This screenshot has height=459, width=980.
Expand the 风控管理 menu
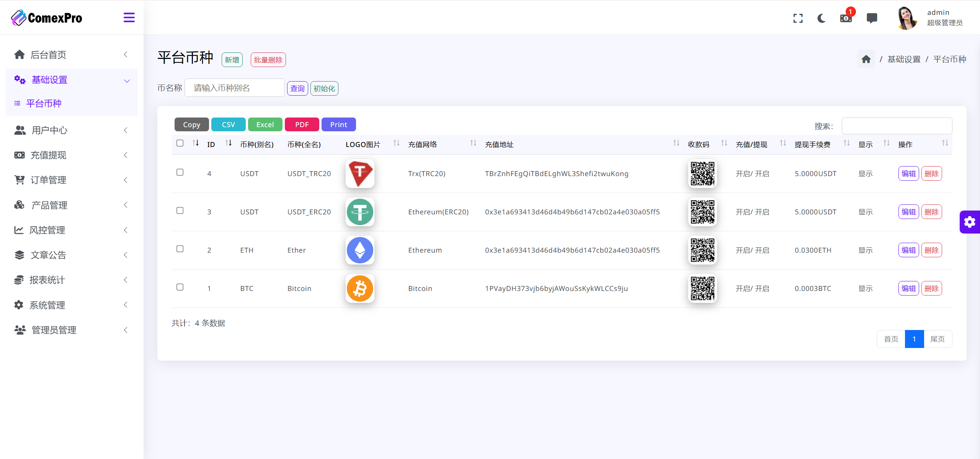tap(72, 230)
